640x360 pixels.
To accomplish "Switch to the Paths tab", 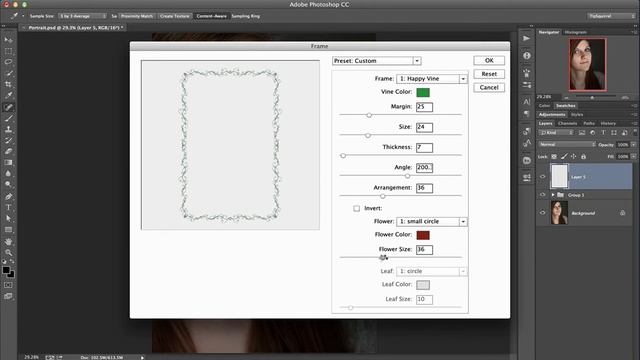I will click(589, 123).
